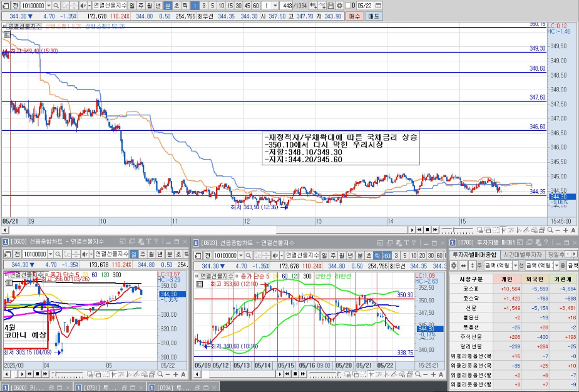Click the horizontal arrows icon in the investor panel
Screen dimensions: 579x392
463,266
